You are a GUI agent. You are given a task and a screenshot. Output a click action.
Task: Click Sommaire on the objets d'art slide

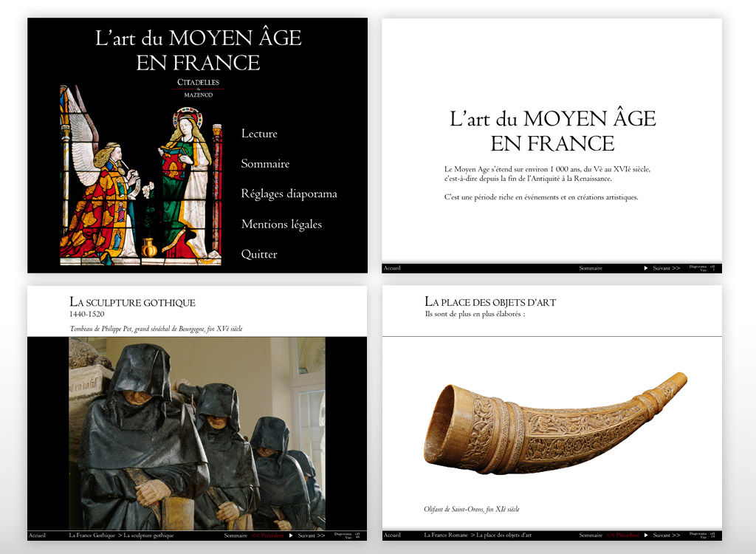click(591, 536)
